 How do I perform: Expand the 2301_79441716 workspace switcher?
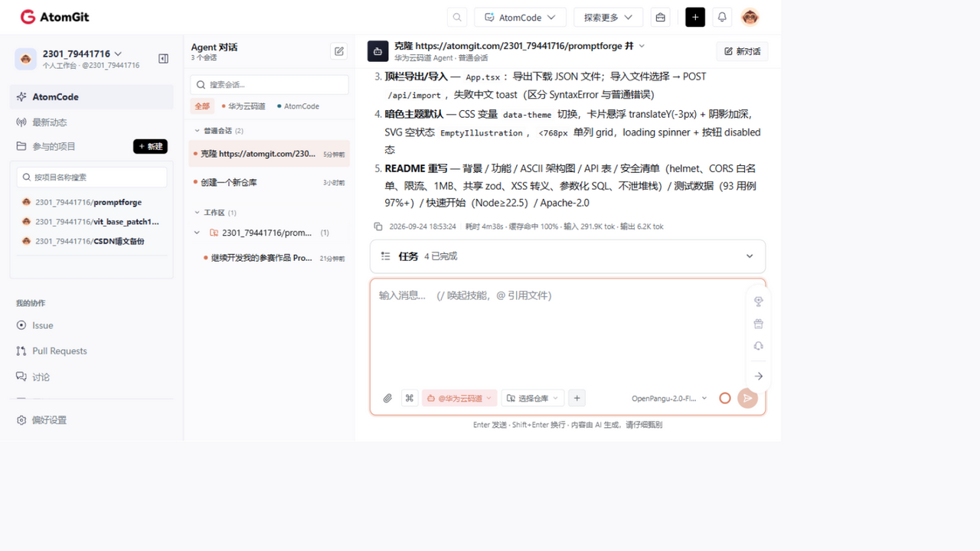click(82, 54)
